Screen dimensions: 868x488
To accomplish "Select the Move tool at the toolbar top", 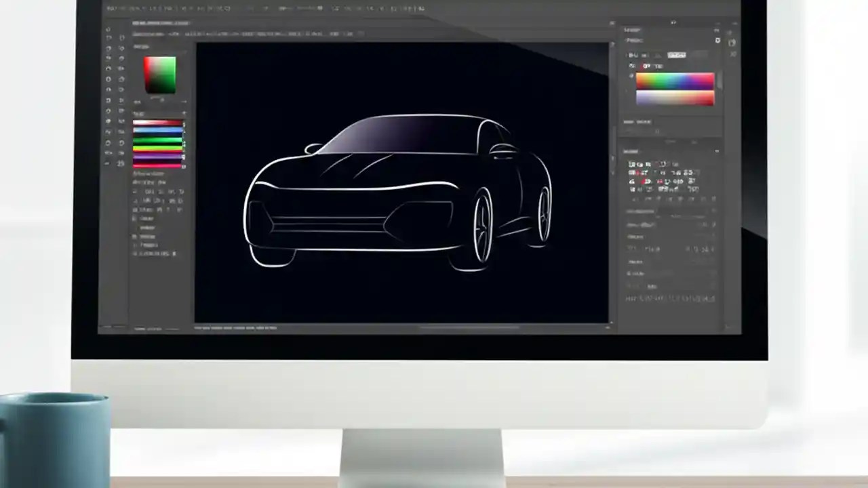I will tap(108, 30).
